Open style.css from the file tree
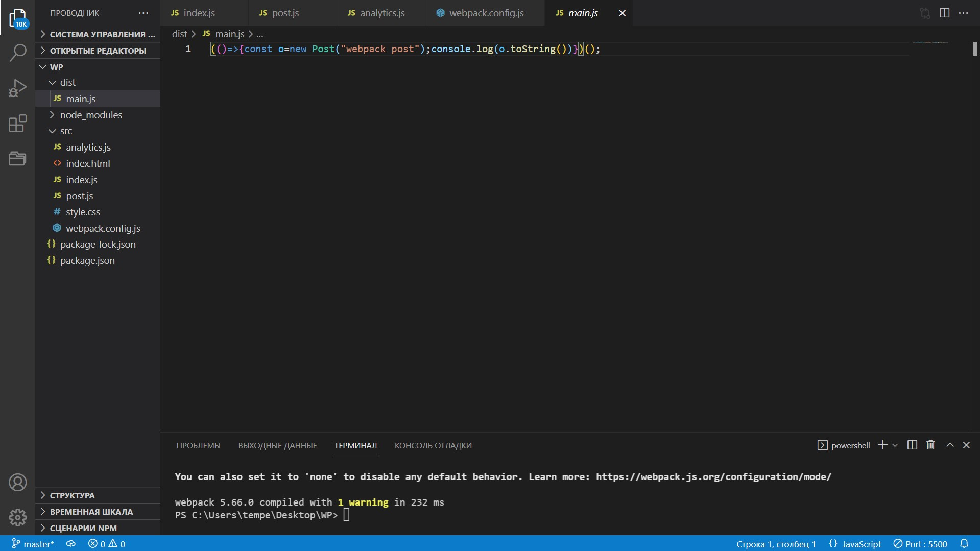Image resolution: width=980 pixels, height=551 pixels. click(98, 212)
